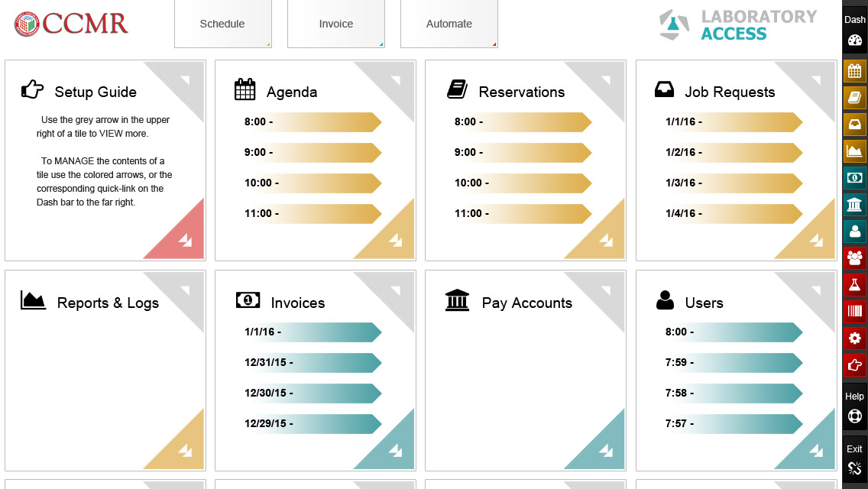Open the Reports chart quick-link in Dash bar
Image resolution: width=868 pixels, height=489 pixels.
[854, 151]
